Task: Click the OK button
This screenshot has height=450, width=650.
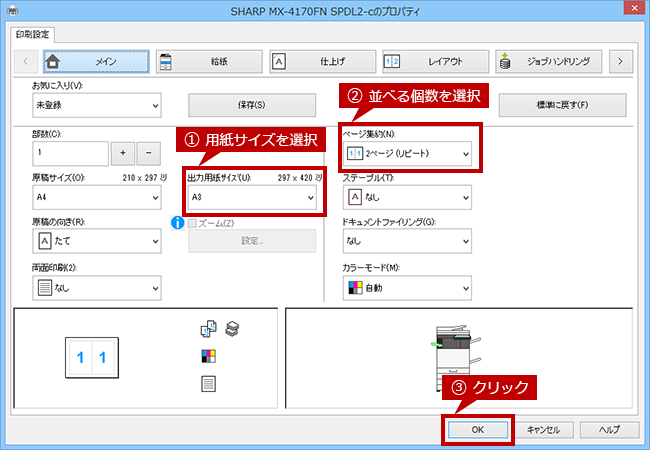Action: [x=478, y=430]
